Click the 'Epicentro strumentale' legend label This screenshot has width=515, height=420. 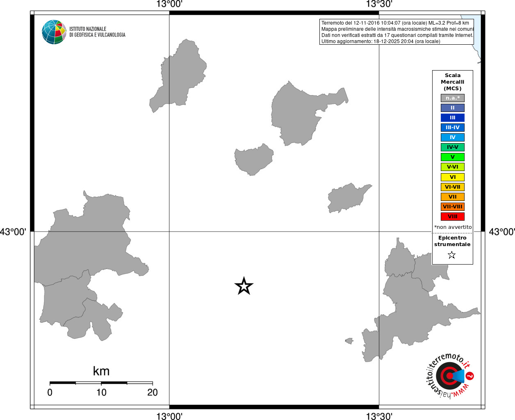coord(452,241)
